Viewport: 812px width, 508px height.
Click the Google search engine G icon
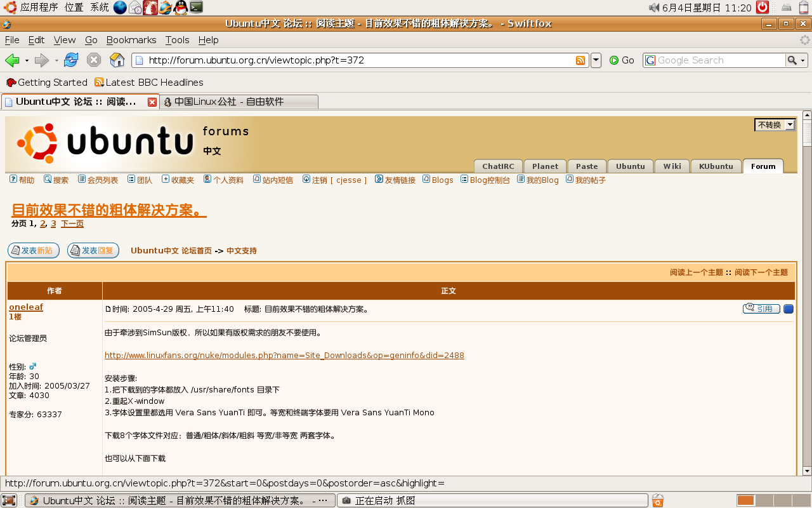pos(650,60)
